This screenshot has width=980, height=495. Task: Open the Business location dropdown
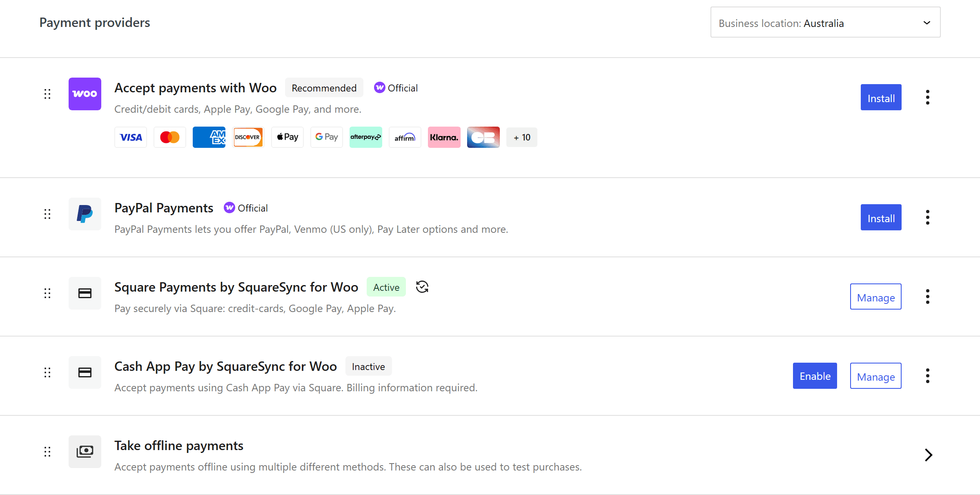click(825, 22)
